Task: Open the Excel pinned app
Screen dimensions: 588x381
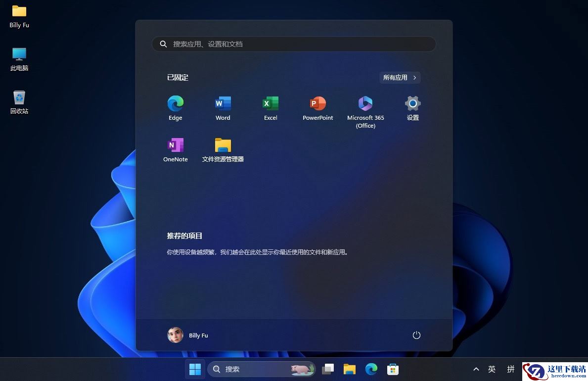Action: click(271, 108)
